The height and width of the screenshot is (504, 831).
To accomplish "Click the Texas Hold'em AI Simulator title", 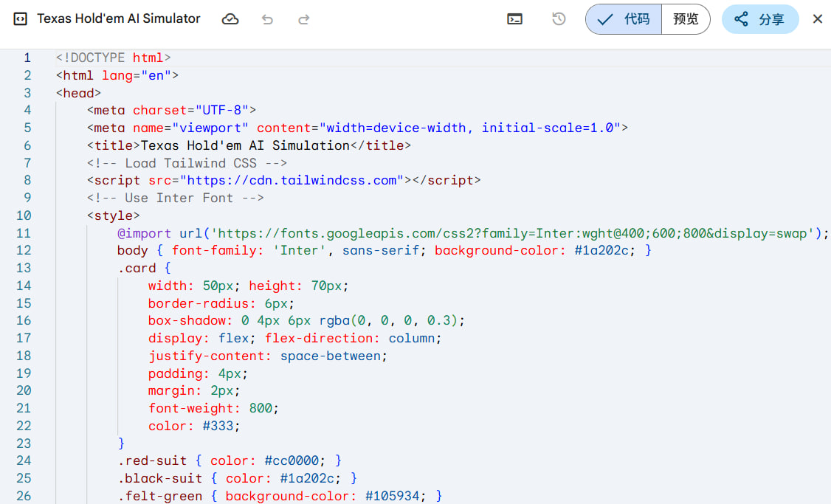I will pos(119,19).
